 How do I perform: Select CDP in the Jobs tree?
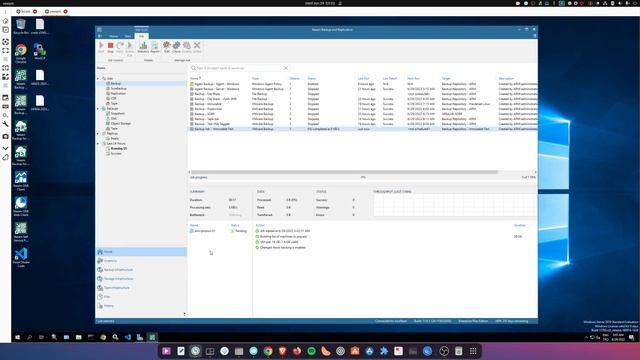pos(113,98)
